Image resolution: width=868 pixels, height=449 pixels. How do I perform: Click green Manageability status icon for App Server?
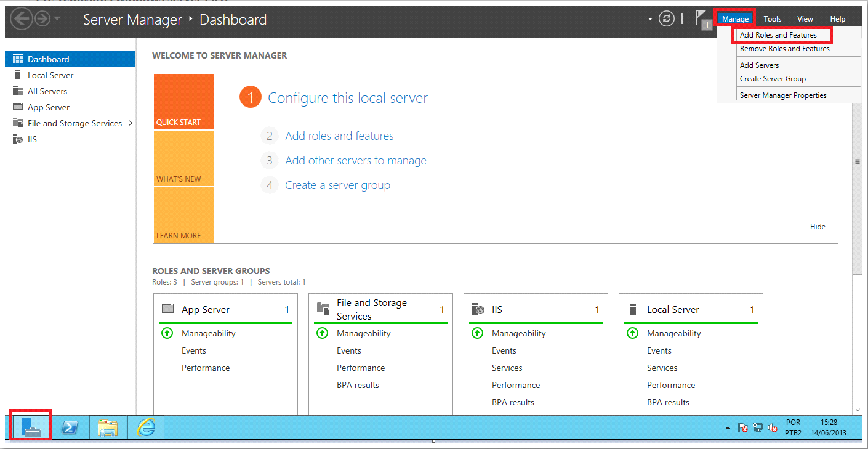167,333
